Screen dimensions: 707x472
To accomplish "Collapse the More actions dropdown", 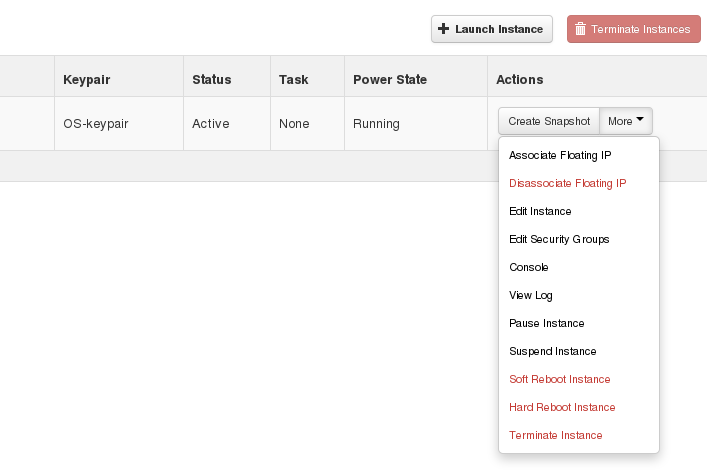I will click(x=627, y=121).
